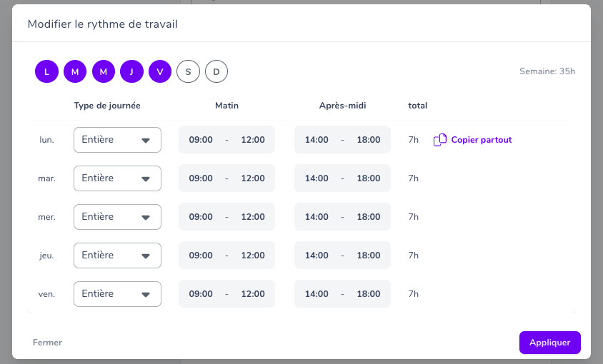Open the Monday Type de journée dropdown

click(117, 140)
